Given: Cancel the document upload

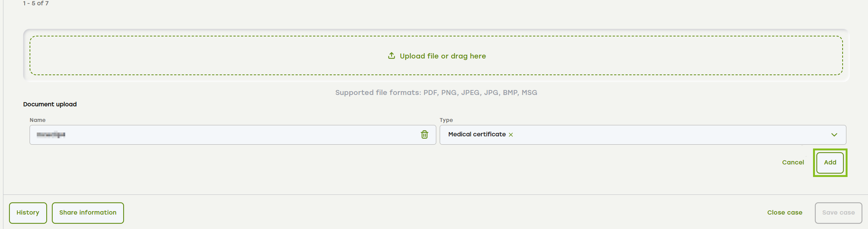Looking at the screenshot, I should coord(793,163).
